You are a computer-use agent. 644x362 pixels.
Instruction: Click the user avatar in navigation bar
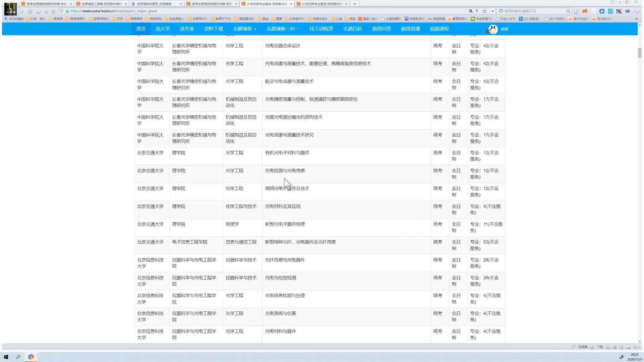point(492,29)
